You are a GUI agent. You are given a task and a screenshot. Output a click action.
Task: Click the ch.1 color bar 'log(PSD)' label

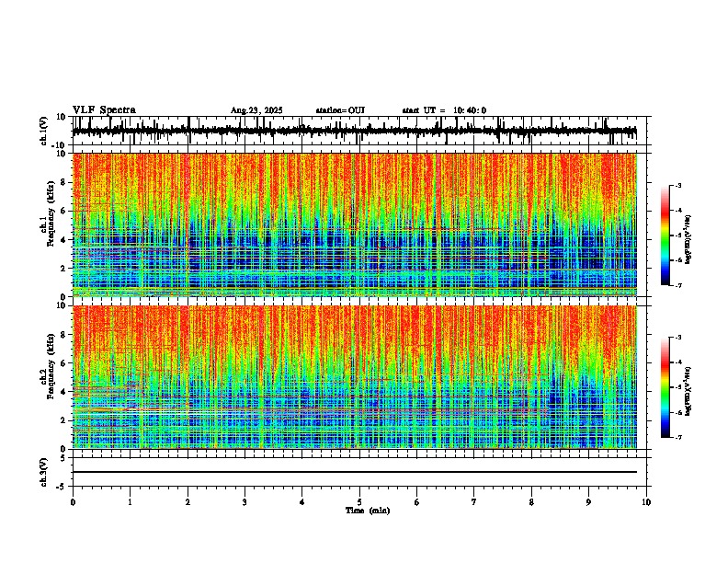click(x=688, y=239)
